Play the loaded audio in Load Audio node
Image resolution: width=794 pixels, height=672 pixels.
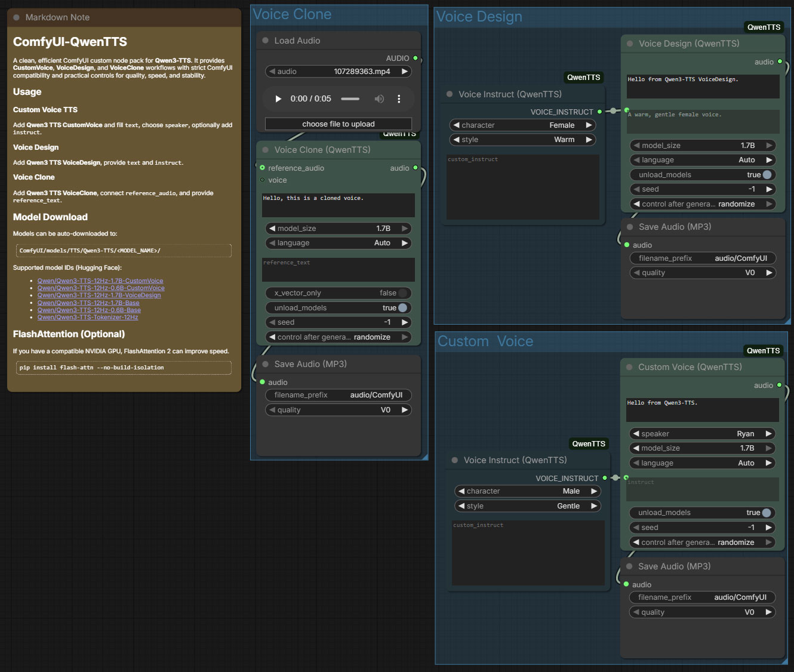point(278,99)
